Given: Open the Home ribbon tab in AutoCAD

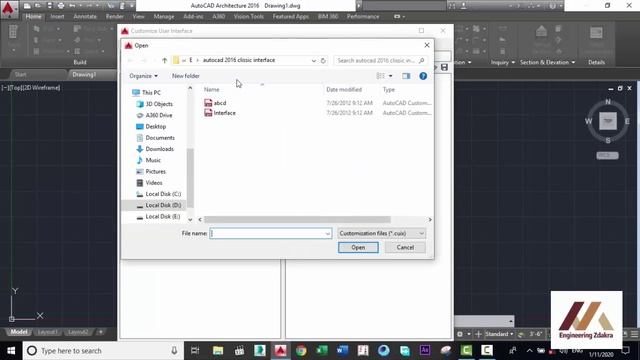Looking at the screenshot, I should (x=33, y=16).
